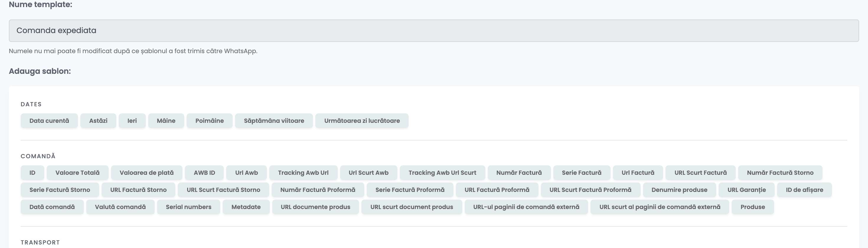Add the URL documente produs tag
This screenshot has width=868, height=248.
coord(315,207)
